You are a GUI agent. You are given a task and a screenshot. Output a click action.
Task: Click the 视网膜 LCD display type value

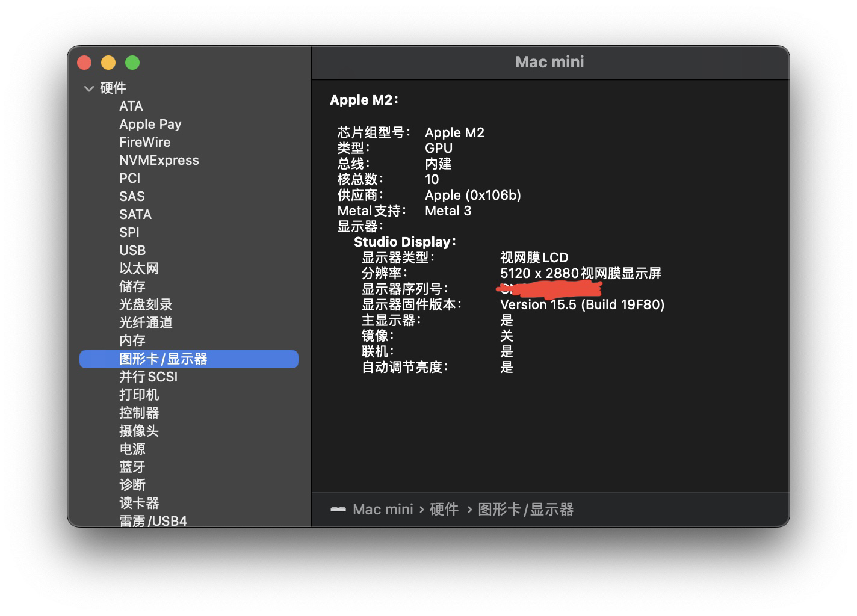tap(534, 257)
